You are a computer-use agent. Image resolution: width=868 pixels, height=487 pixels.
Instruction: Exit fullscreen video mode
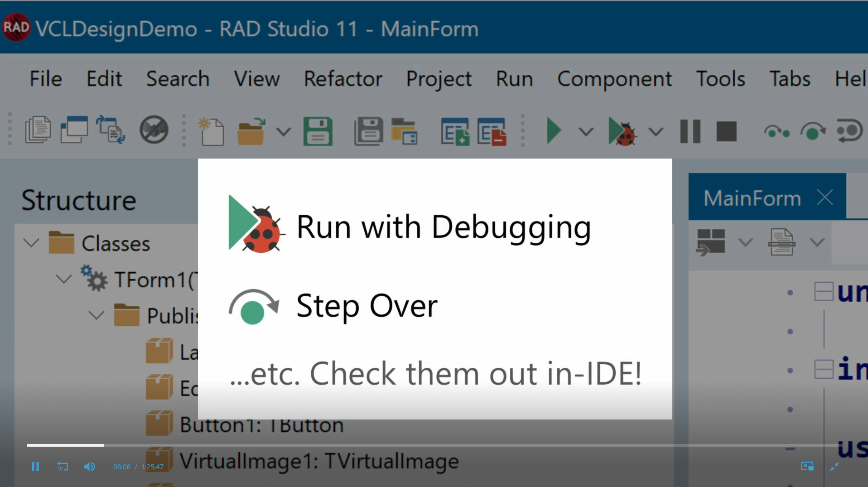click(834, 466)
